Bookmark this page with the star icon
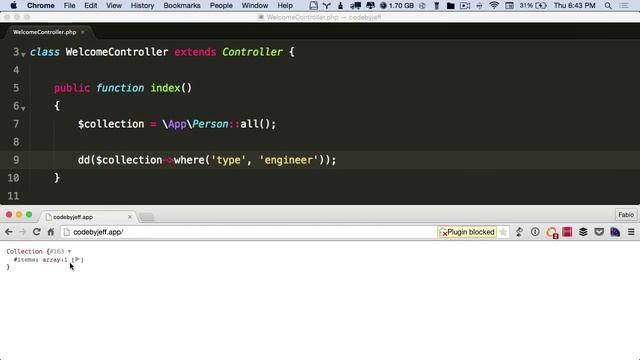This screenshot has height=360, width=640. (503, 232)
